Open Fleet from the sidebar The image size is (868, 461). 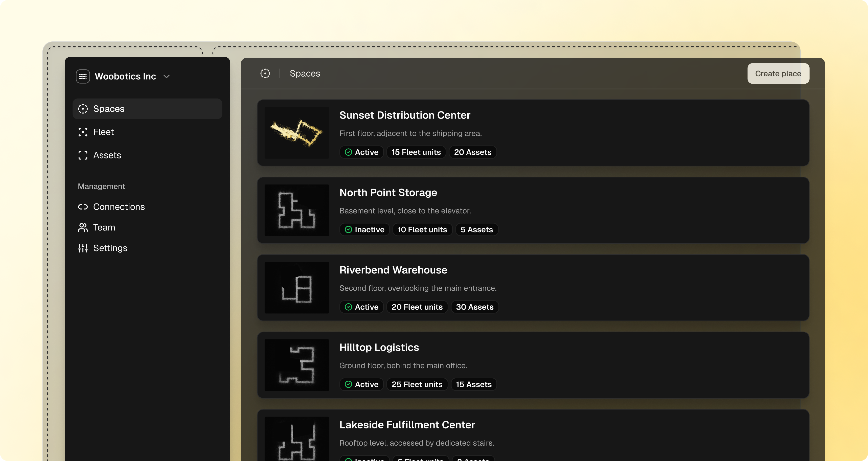pyautogui.click(x=83, y=132)
